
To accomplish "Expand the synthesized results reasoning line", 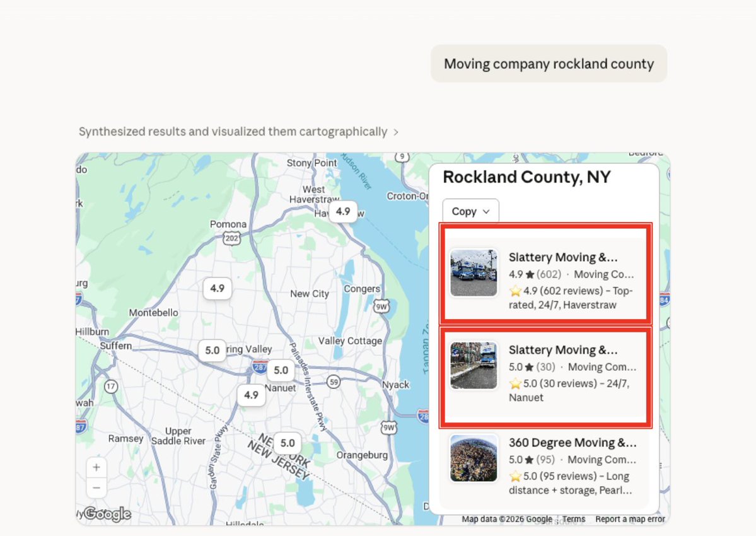I will click(238, 132).
